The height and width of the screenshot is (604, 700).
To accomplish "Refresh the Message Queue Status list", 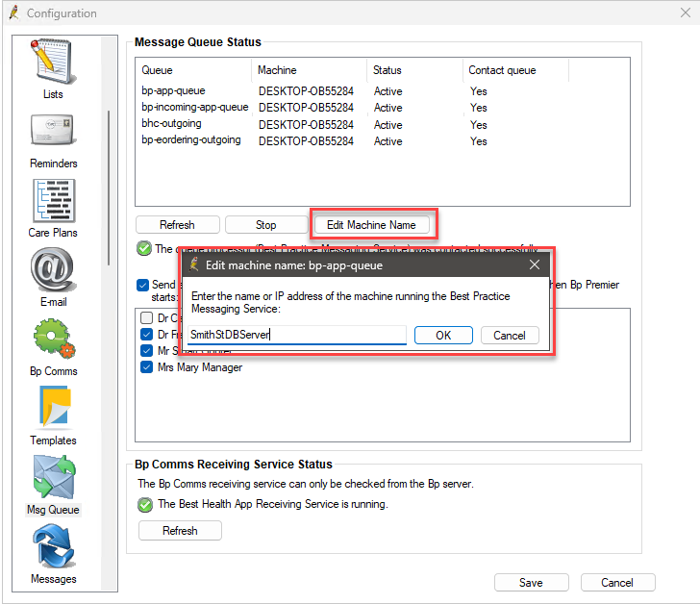I will [177, 224].
